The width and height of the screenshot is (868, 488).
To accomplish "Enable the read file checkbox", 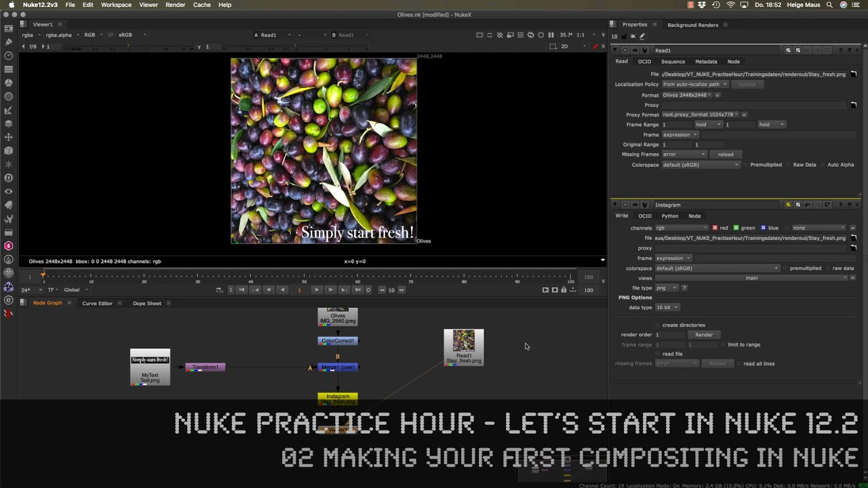I will pos(657,354).
